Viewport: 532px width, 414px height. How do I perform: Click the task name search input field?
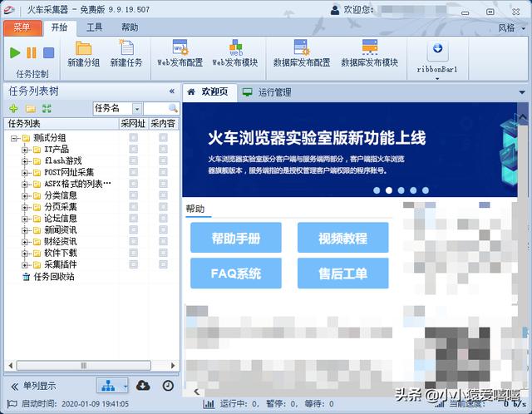pyautogui.click(x=156, y=109)
